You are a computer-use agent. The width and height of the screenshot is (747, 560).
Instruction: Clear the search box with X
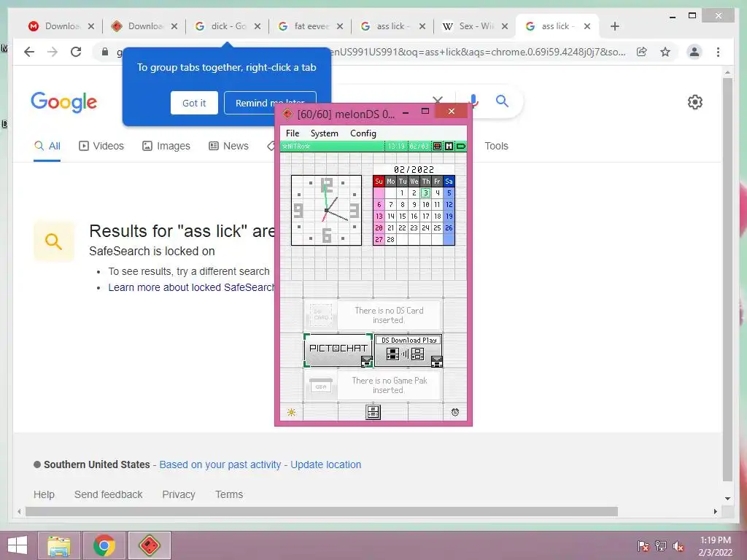[438, 101]
